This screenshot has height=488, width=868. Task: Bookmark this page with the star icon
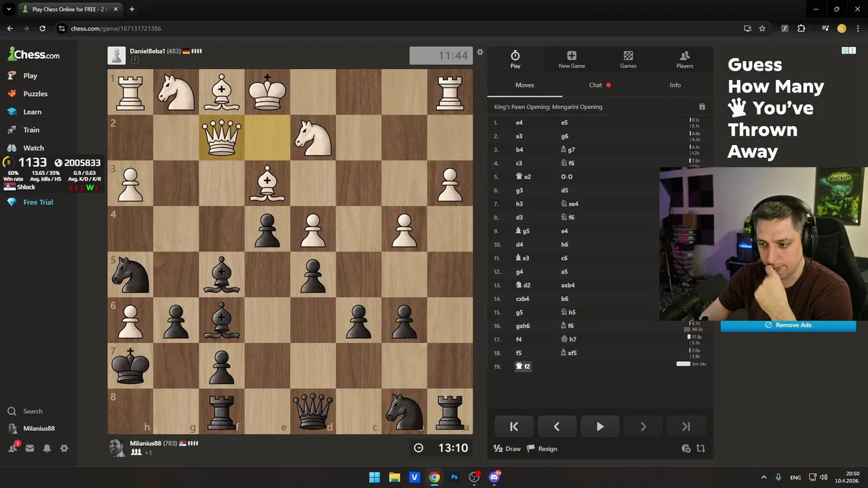[x=762, y=28]
